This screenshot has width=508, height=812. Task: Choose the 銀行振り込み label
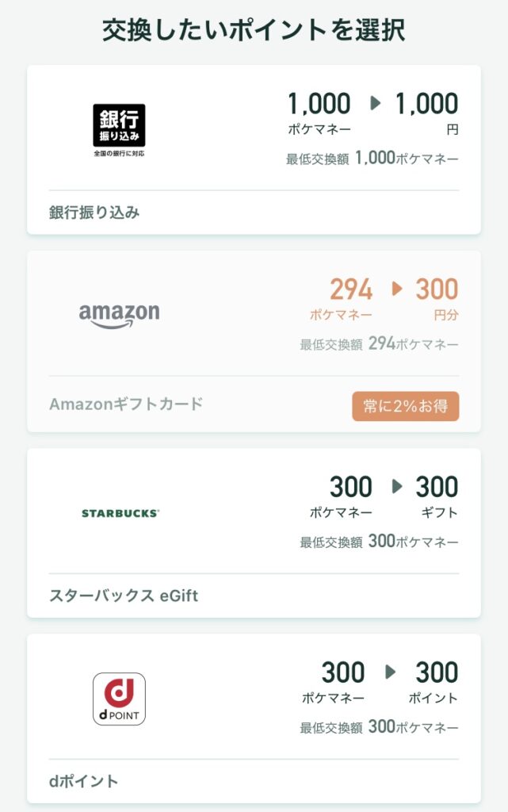94,212
